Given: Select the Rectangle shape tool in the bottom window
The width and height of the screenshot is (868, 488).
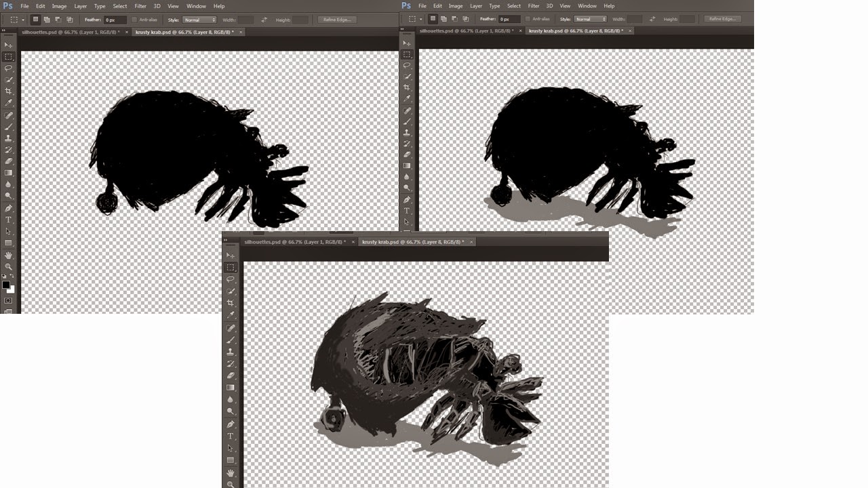Looking at the screenshot, I should pos(231,460).
